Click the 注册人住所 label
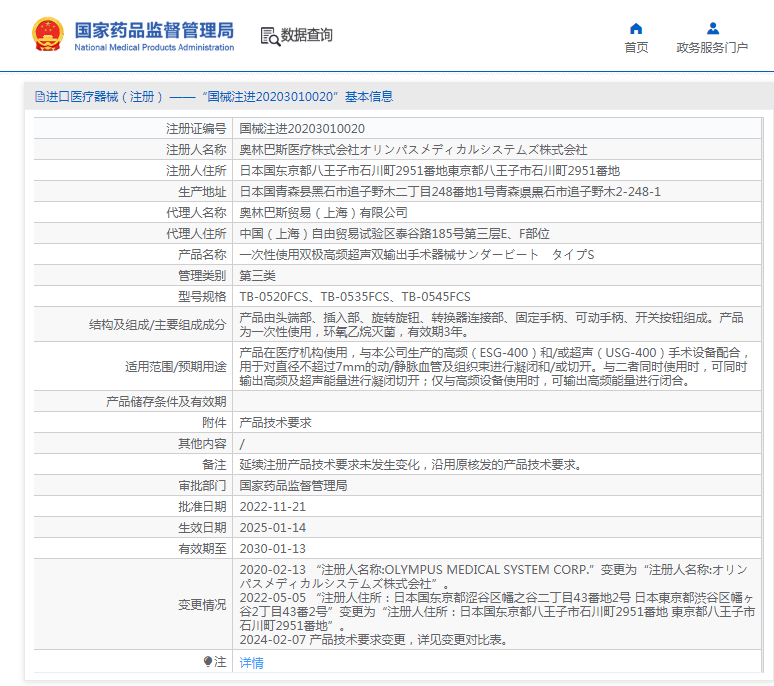The width and height of the screenshot is (774, 686). pos(196,171)
